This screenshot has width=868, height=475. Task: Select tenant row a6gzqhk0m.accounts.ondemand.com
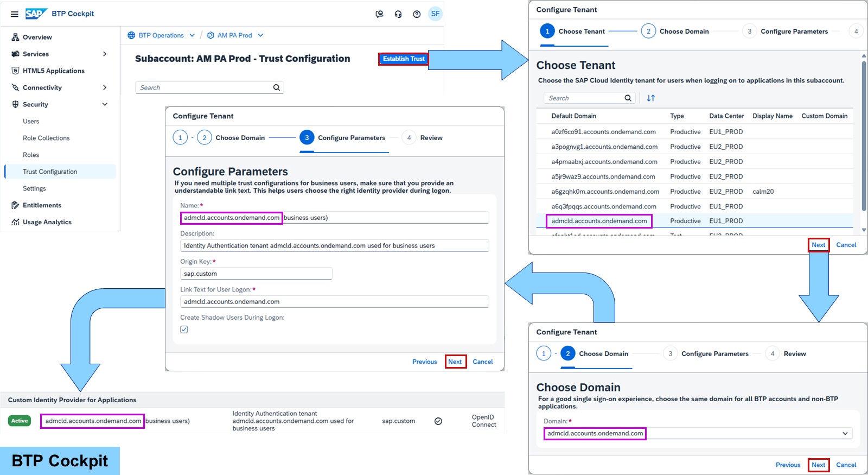tap(694, 192)
